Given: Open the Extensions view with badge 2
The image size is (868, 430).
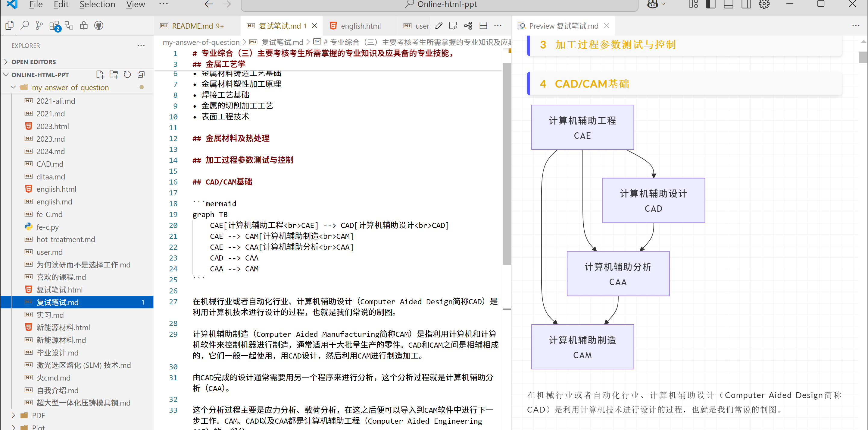Looking at the screenshot, I should coord(54,25).
